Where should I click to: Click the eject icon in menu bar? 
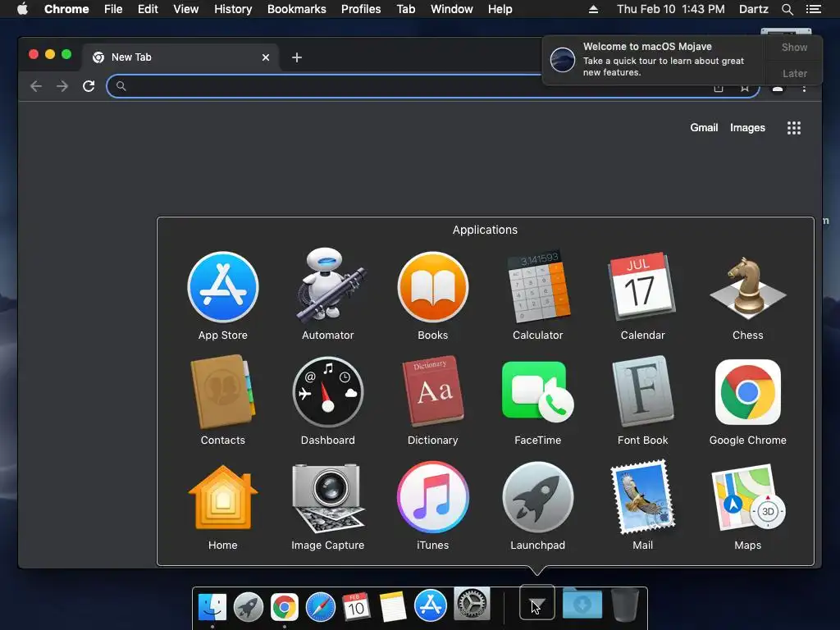[593, 9]
